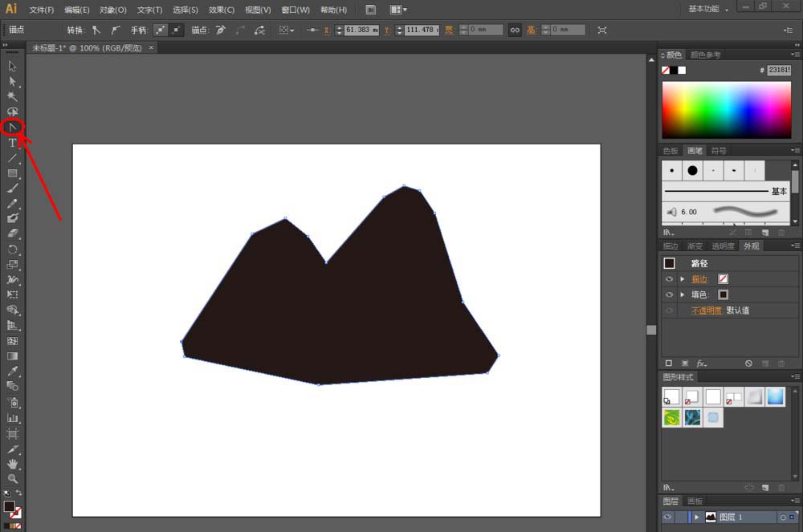Select the Rectangle tool
This screenshot has height=532, width=803.
point(13,173)
